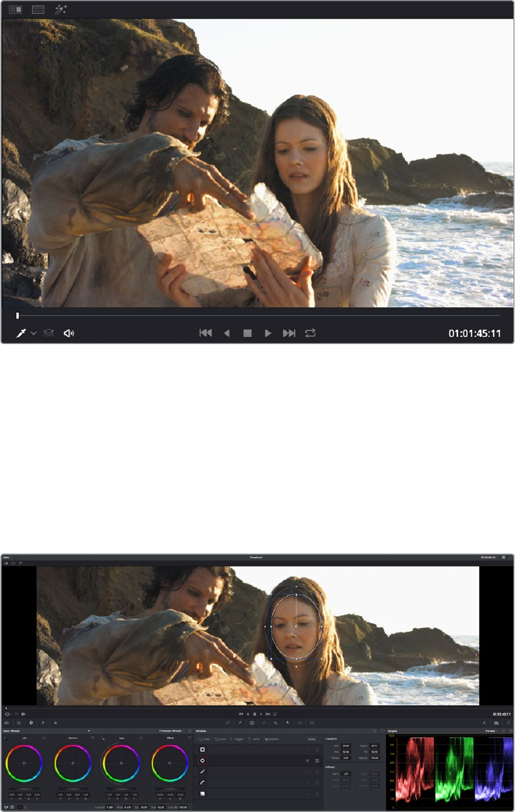Edit the Sat value field

(x=144, y=807)
